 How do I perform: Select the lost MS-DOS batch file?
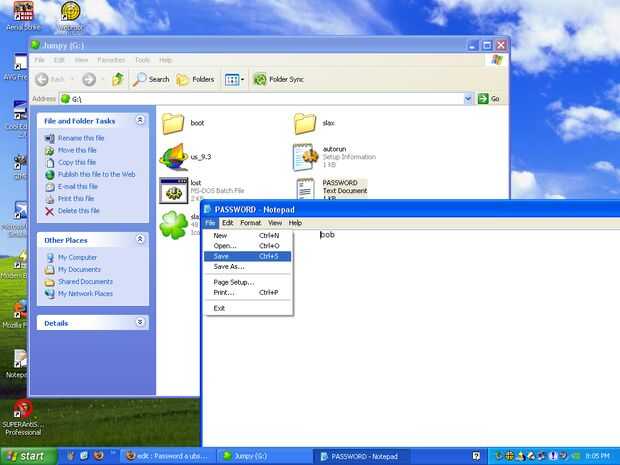174,190
